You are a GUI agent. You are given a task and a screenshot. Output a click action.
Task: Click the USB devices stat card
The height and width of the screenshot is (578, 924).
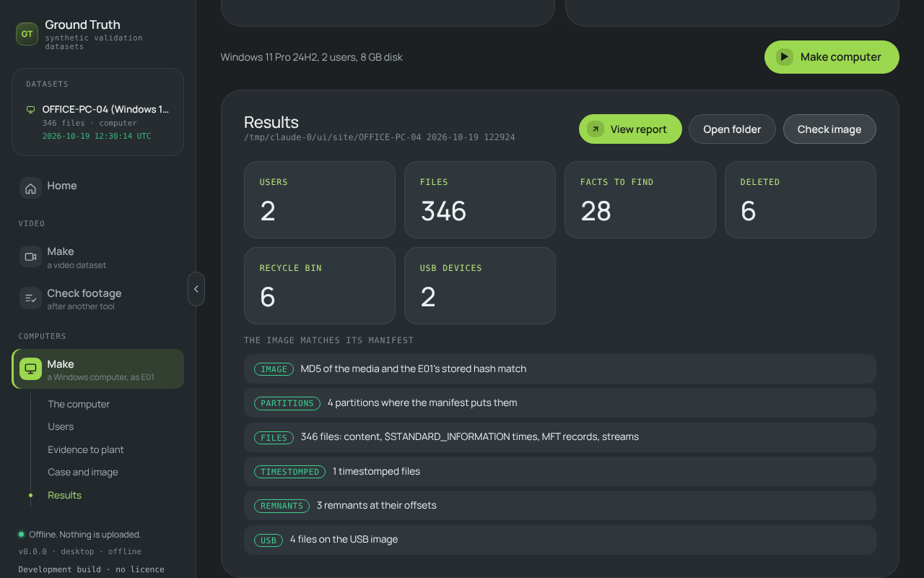click(x=480, y=285)
